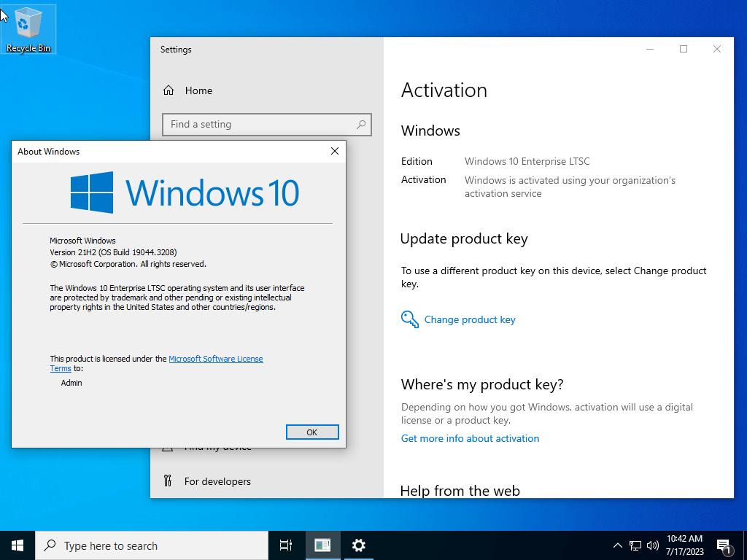Click the search magnifier in Find a setting

(361, 124)
